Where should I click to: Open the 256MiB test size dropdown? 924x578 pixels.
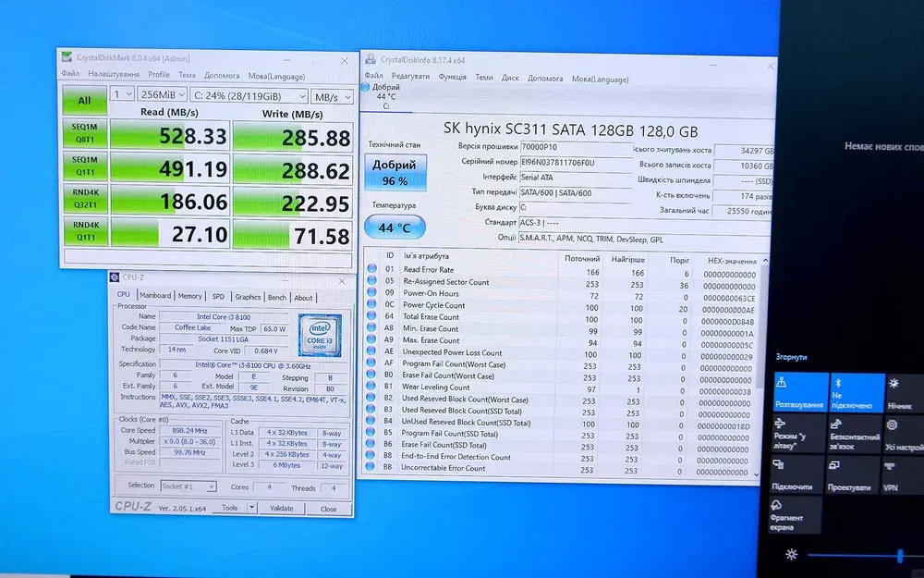pyautogui.click(x=162, y=94)
